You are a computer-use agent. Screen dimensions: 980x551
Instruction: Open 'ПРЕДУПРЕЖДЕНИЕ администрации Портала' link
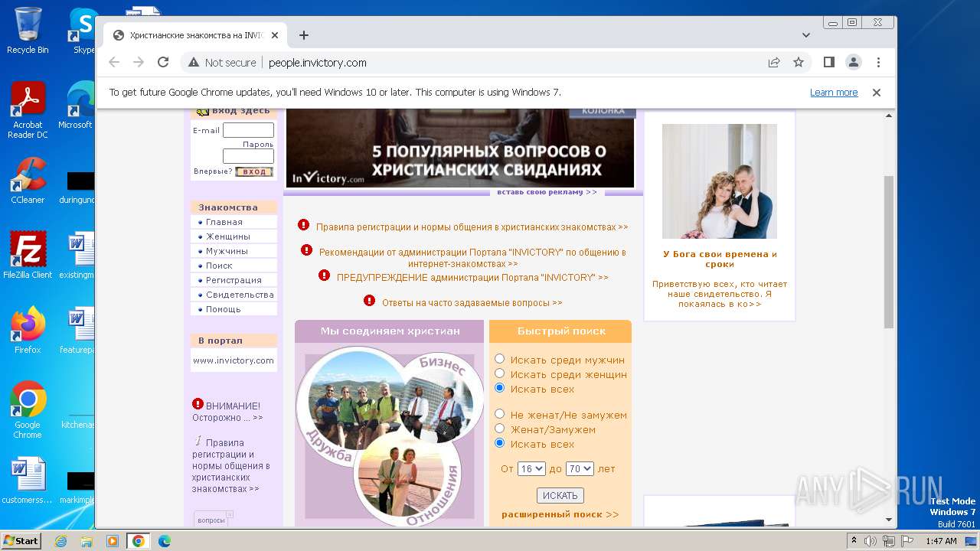pyautogui.click(x=472, y=278)
